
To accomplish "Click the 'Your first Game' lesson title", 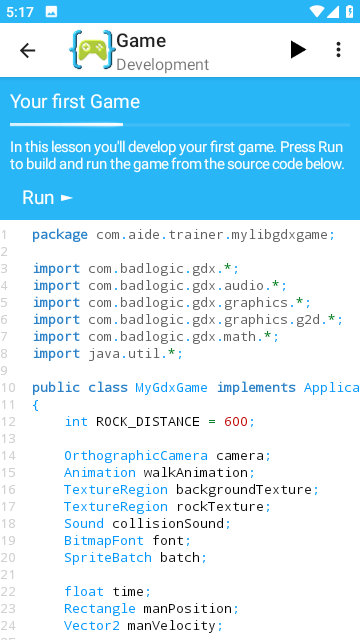I will pos(75,102).
